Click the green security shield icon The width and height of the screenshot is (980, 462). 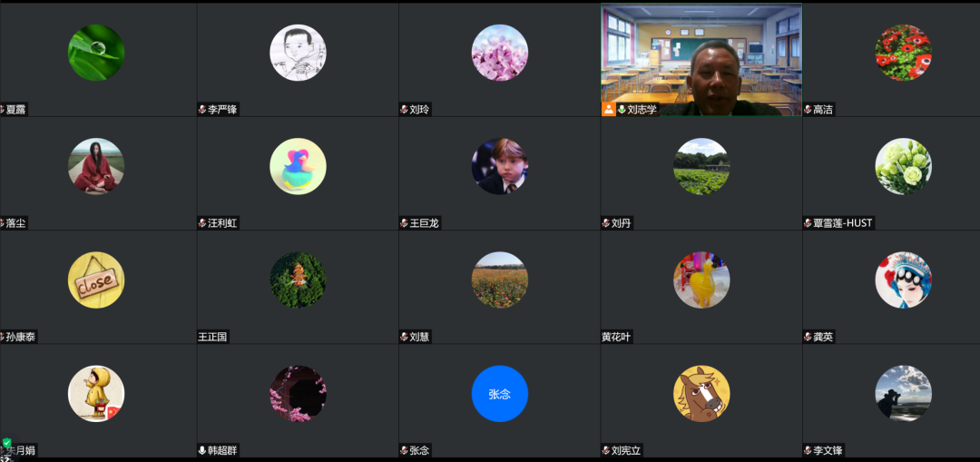pos(6,443)
